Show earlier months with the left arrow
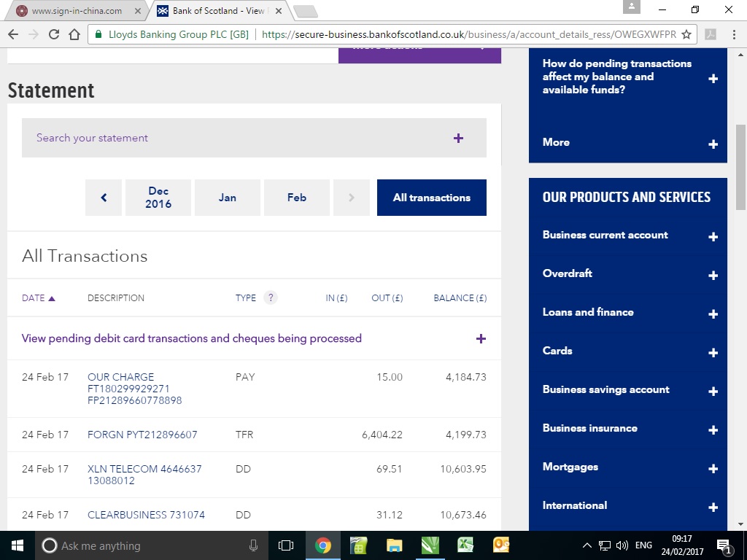 [104, 198]
